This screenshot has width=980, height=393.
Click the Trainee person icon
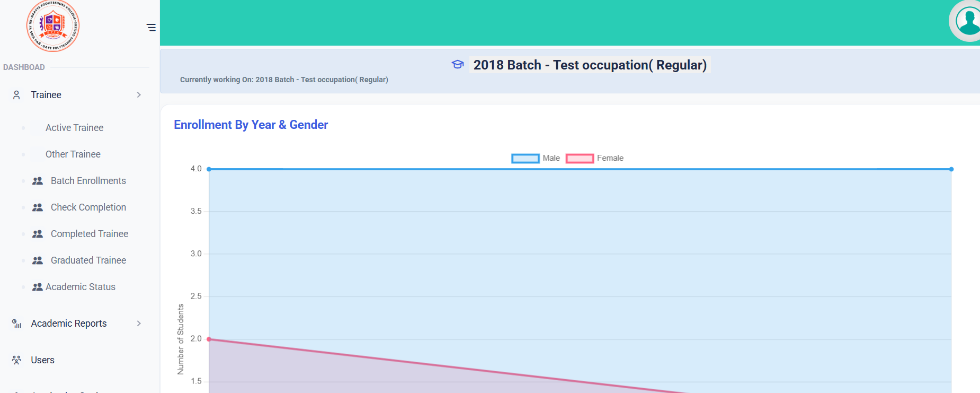click(16, 95)
